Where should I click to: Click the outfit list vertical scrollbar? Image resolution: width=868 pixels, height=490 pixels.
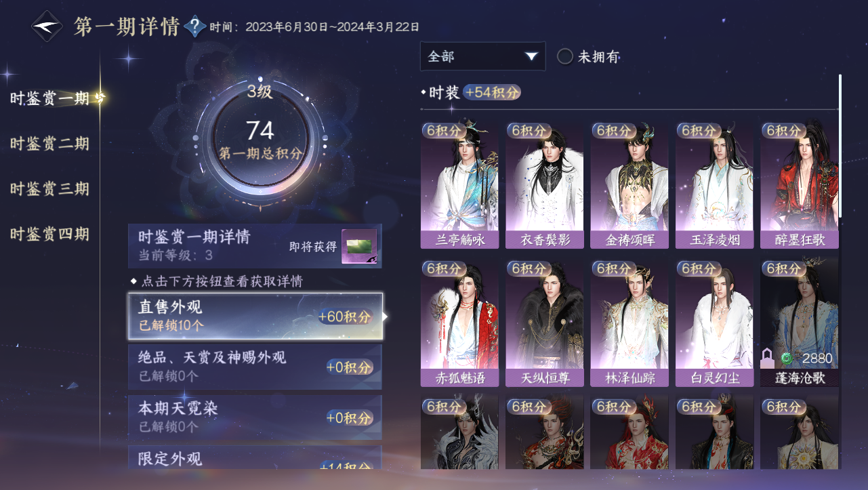840,146
